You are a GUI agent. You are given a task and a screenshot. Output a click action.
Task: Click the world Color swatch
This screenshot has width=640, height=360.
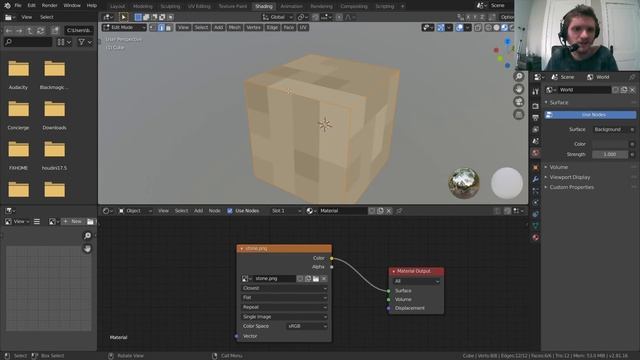pos(611,144)
